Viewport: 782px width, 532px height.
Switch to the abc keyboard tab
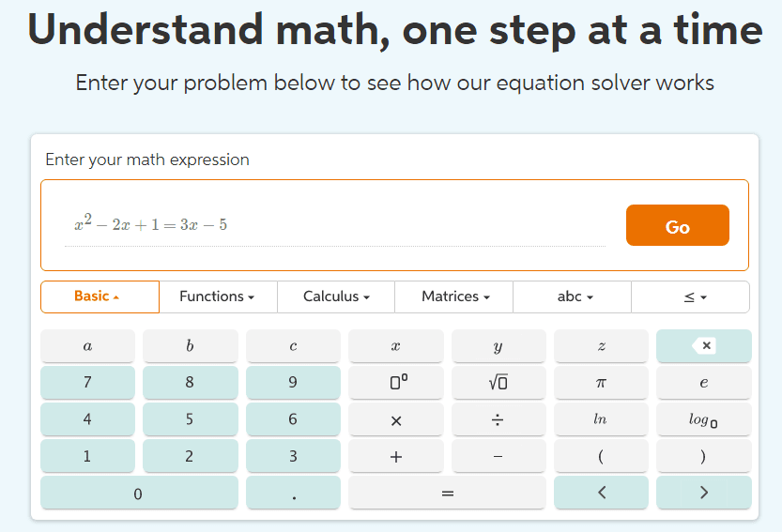572,296
